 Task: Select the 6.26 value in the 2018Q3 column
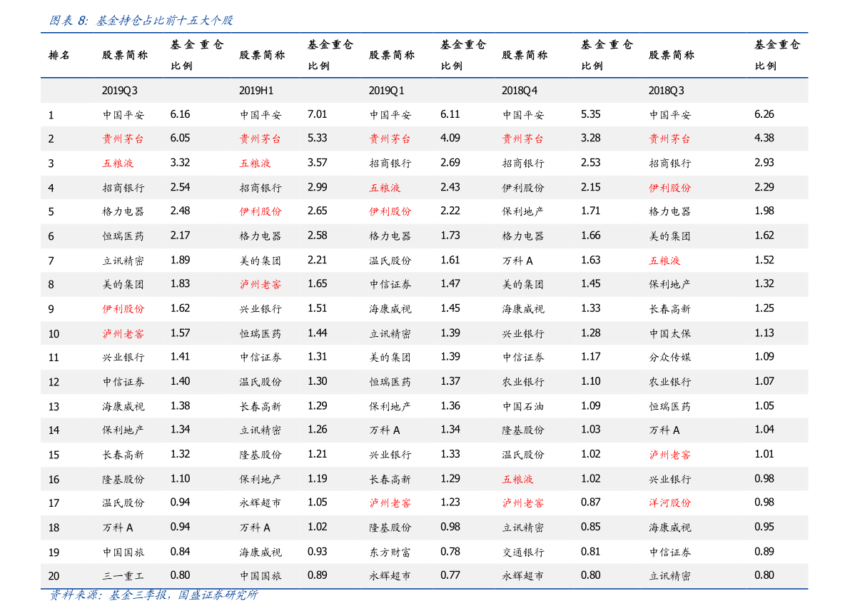(764, 114)
